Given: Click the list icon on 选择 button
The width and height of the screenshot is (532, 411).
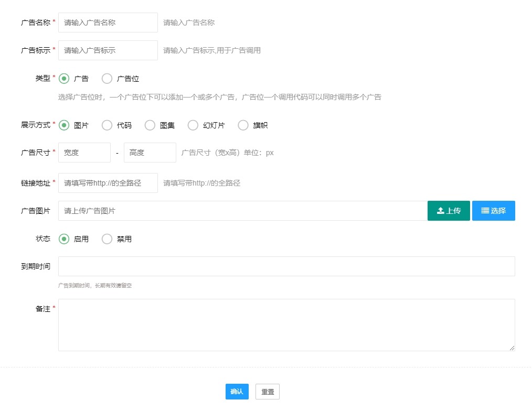Looking at the screenshot, I should coord(485,211).
